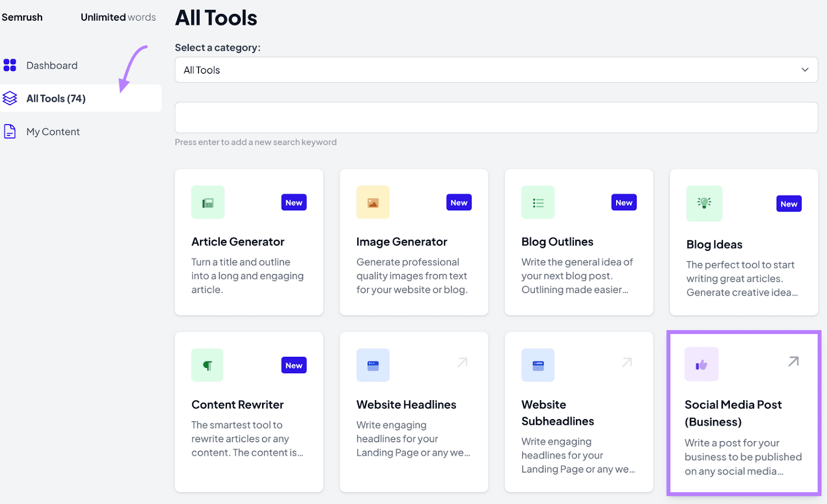Viewport: 827px width, 504px height.
Task: Click the Social Media Post thumbs-up icon
Action: pyautogui.click(x=701, y=364)
